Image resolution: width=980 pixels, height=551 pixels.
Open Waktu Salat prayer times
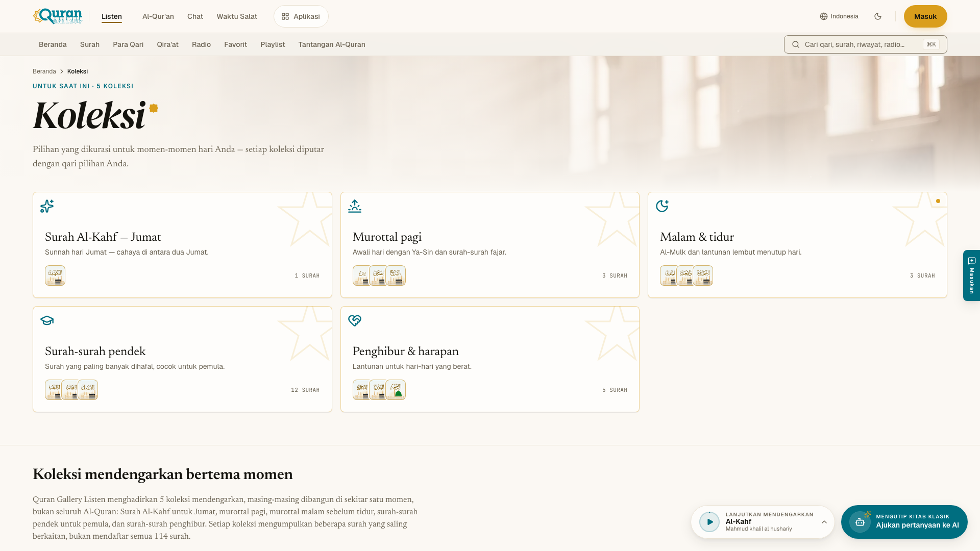(x=237, y=16)
